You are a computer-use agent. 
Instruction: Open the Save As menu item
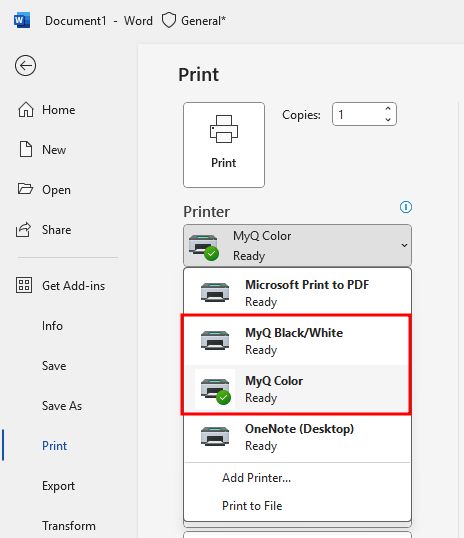coord(62,406)
